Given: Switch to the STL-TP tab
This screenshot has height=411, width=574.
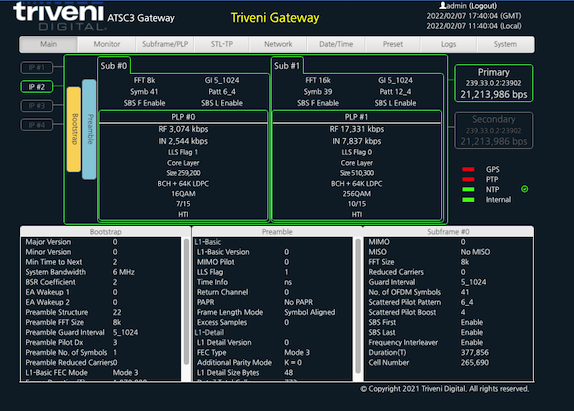Looking at the screenshot, I should click(x=222, y=44).
